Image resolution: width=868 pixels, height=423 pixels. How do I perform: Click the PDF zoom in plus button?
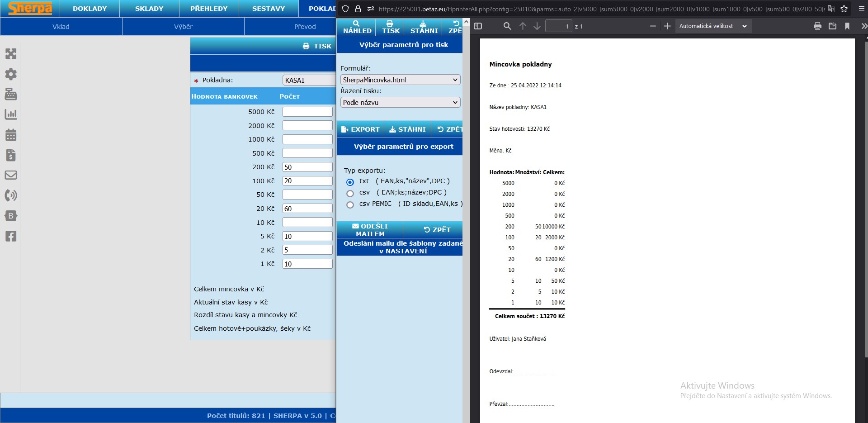667,26
